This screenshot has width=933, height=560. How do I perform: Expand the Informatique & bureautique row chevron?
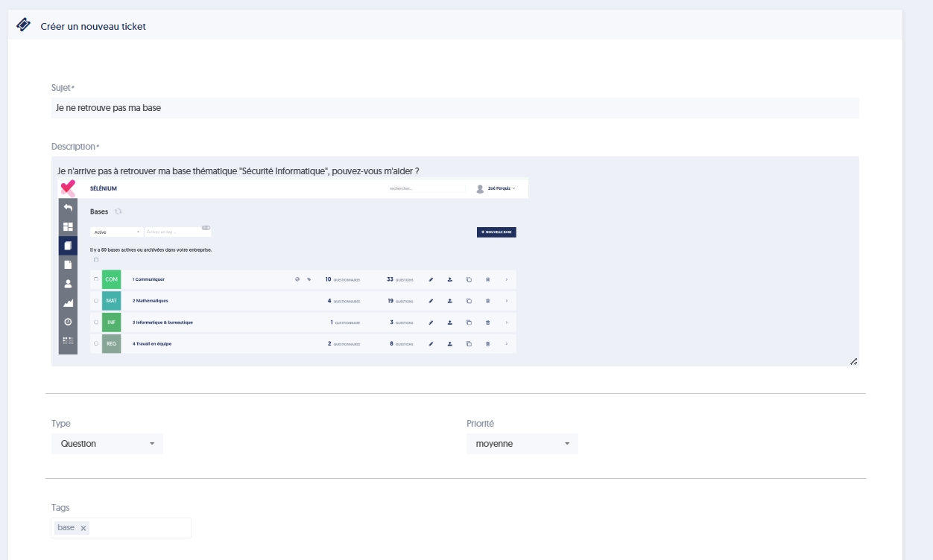[507, 322]
